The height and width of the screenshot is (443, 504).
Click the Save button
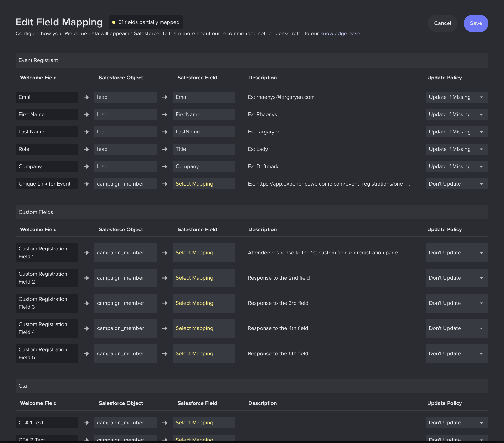pyautogui.click(x=476, y=23)
